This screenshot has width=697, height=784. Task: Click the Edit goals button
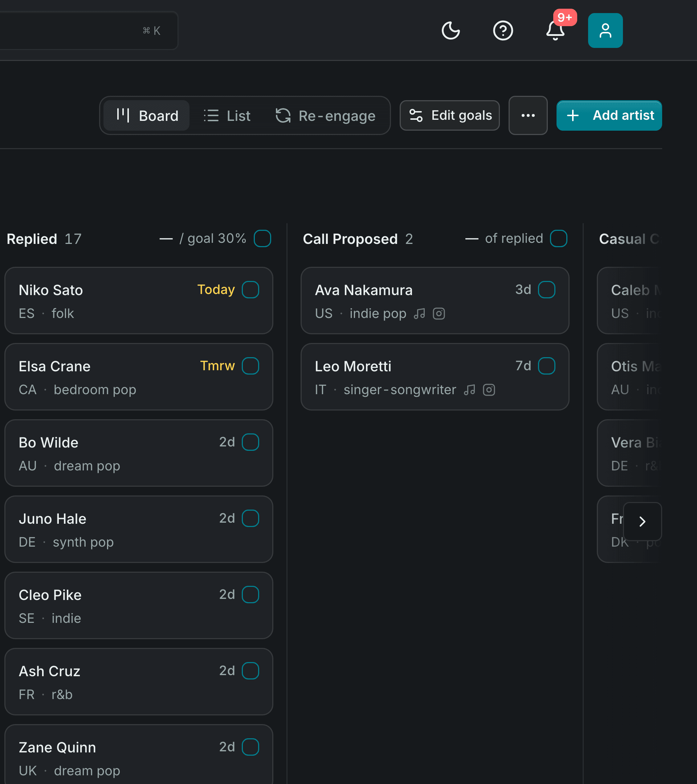coord(449,115)
